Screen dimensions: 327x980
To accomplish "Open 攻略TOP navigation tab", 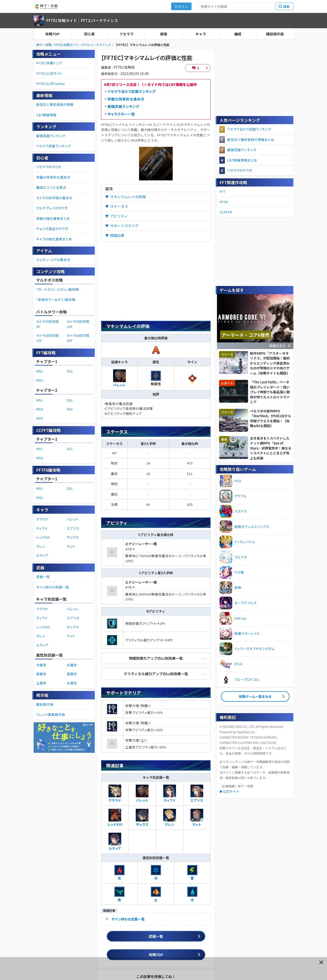I will pos(52,34).
